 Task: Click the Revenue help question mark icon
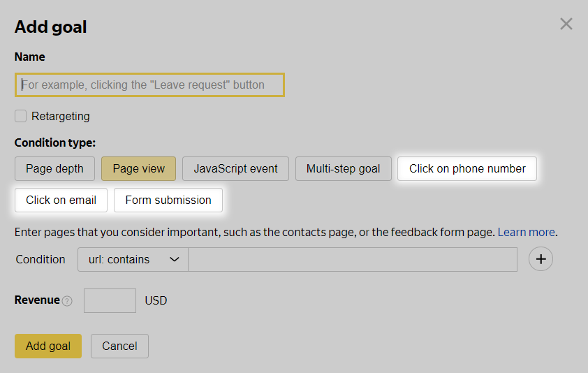[x=67, y=301]
